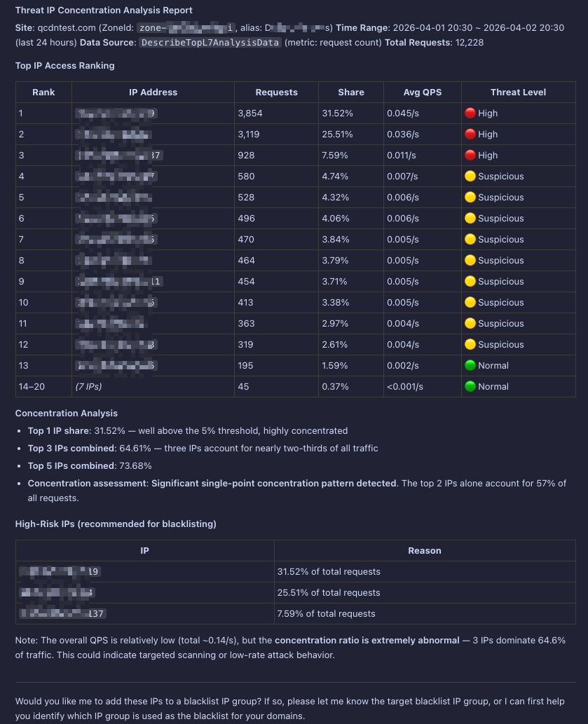Click the green Normal icon in rank 13 row
This screenshot has height=724, width=588.
[x=470, y=365]
